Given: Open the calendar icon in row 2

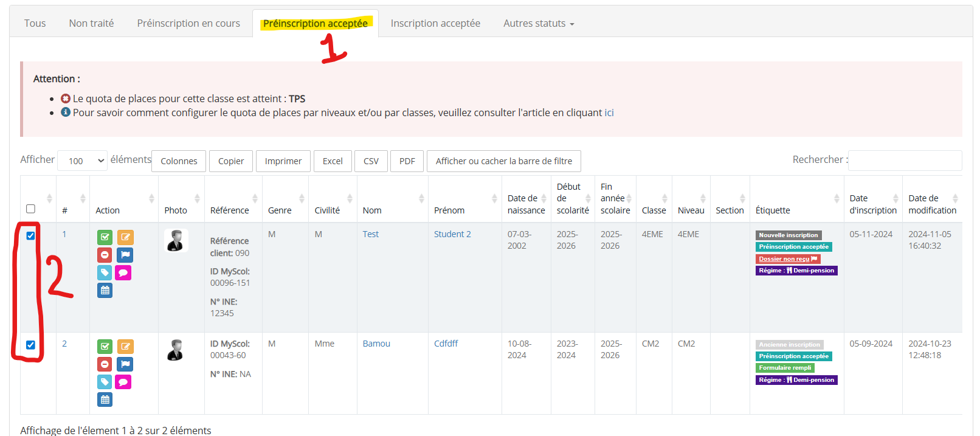Looking at the screenshot, I should tap(105, 400).
